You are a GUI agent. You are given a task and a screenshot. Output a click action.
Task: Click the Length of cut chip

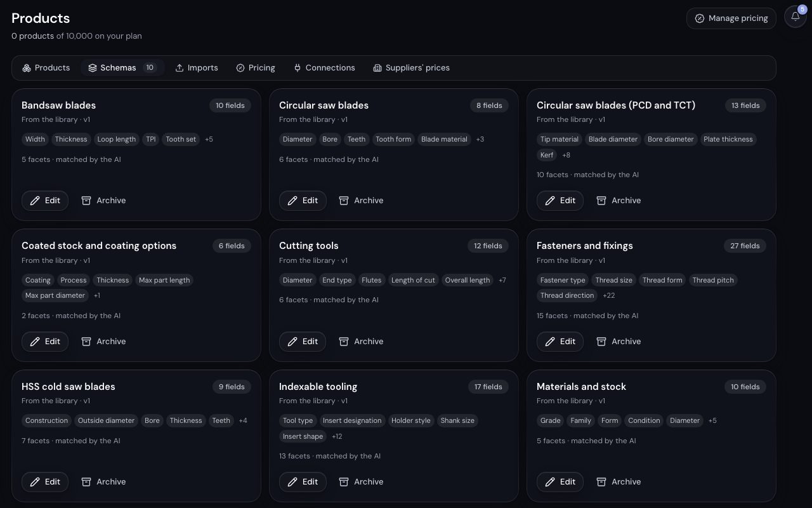pyautogui.click(x=413, y=280)
